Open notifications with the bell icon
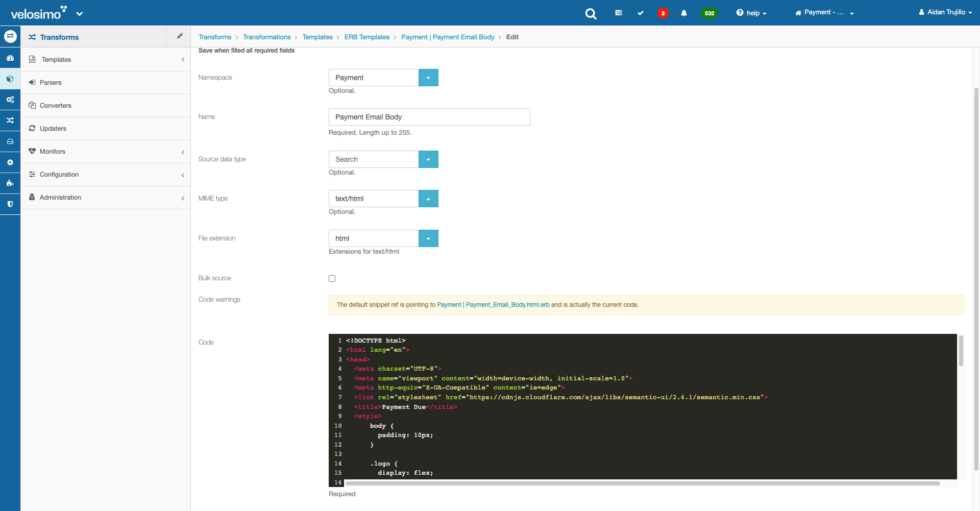 684,13
